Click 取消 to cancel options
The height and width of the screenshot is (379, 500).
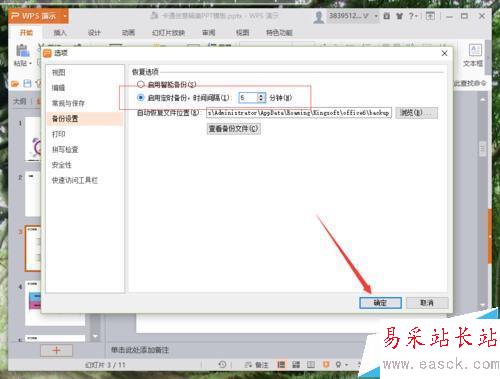[427, 303]
